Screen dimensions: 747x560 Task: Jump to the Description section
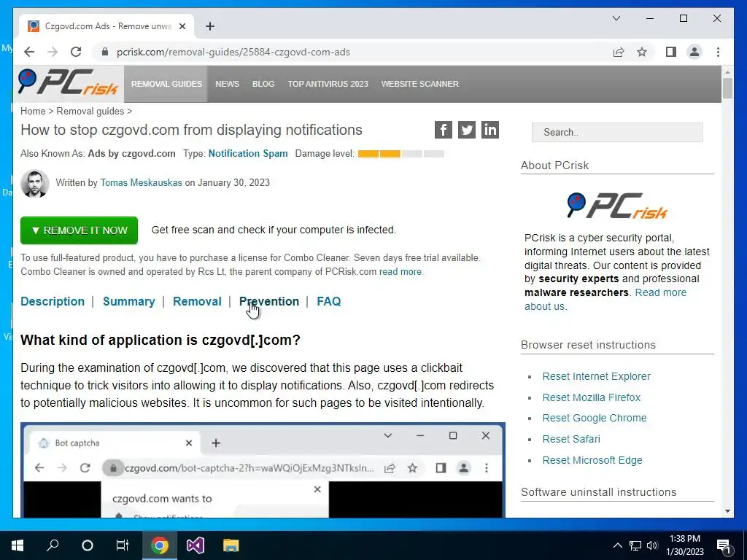(53, 301)
